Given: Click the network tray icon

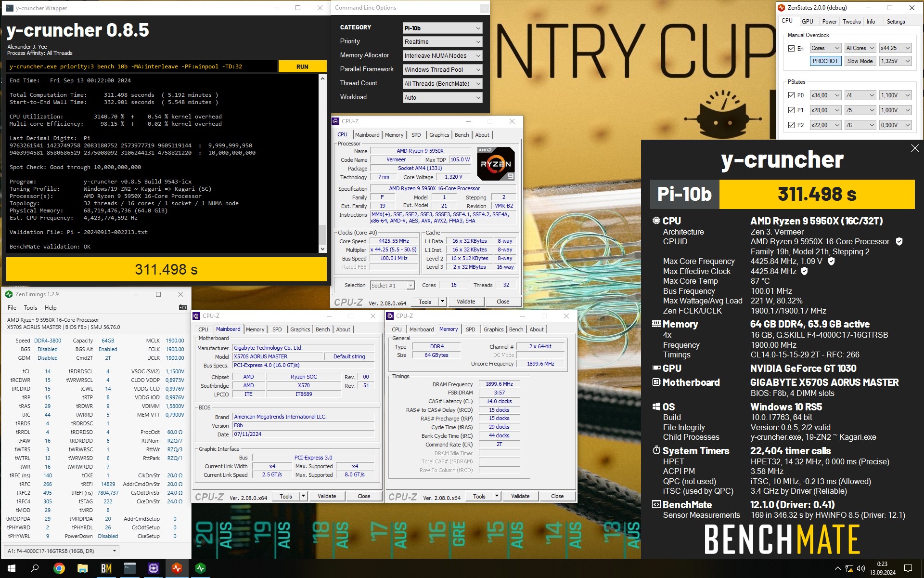Looking at the screenshot, I should click(849, 569).
